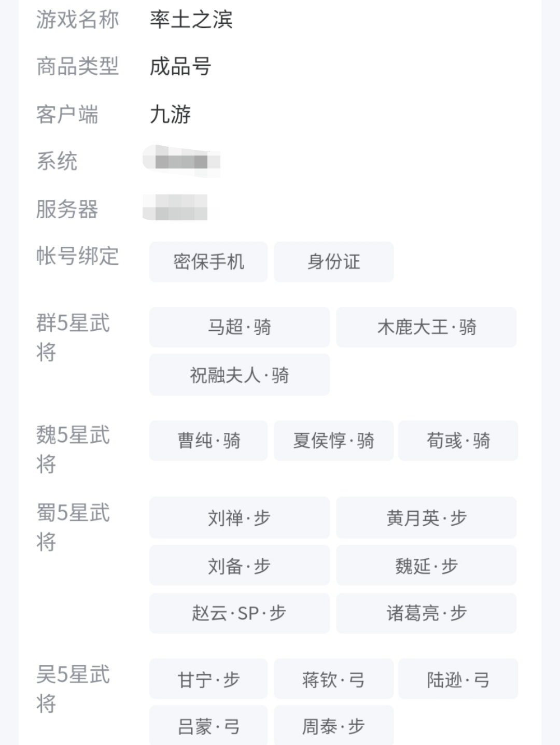The width and height of the screenshot is (560, 745).
Task: Tap the 甘宁·步 hero tag
Action: pos(208,679)
